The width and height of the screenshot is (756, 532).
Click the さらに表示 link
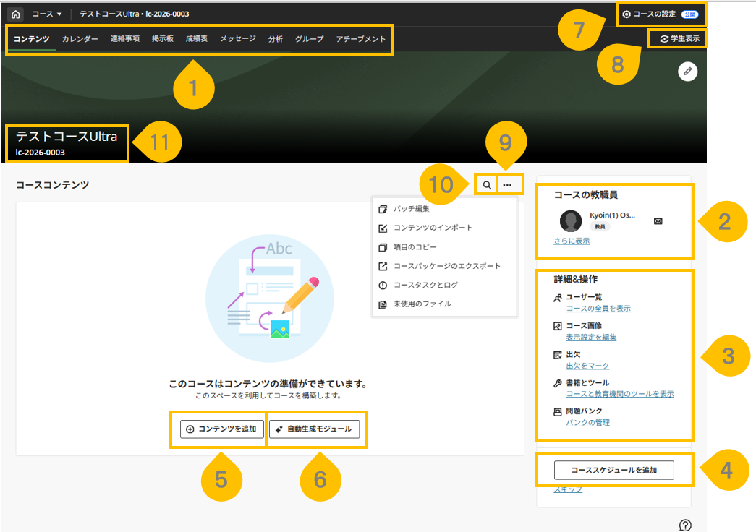click(x=572, y=241)
